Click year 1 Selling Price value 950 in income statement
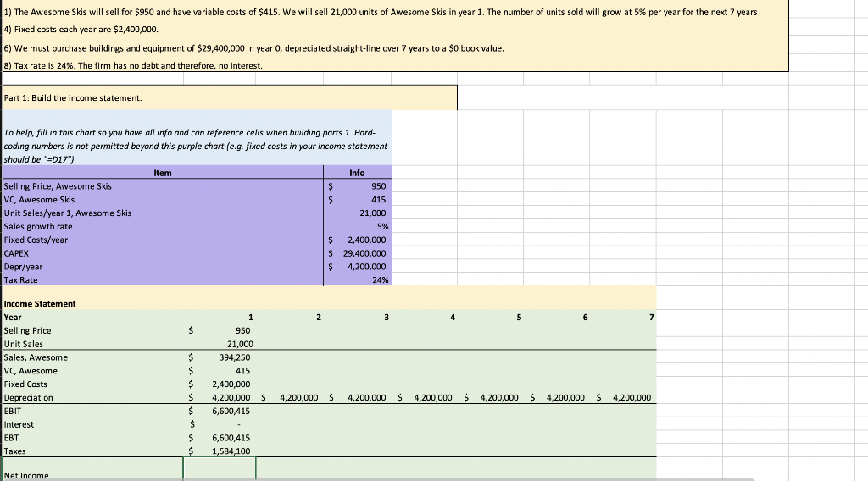This screenshot has height=481, width=868. [x=220, y=330]
